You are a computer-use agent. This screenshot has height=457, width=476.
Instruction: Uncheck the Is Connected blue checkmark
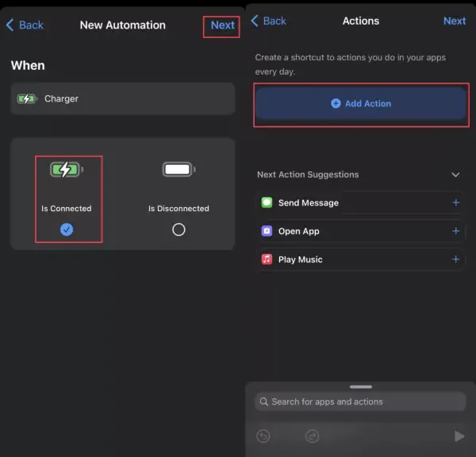point(67,229)
